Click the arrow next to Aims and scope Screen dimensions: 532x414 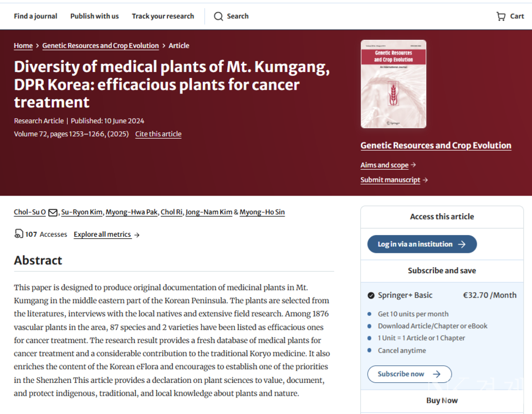(x=414, y=165)
